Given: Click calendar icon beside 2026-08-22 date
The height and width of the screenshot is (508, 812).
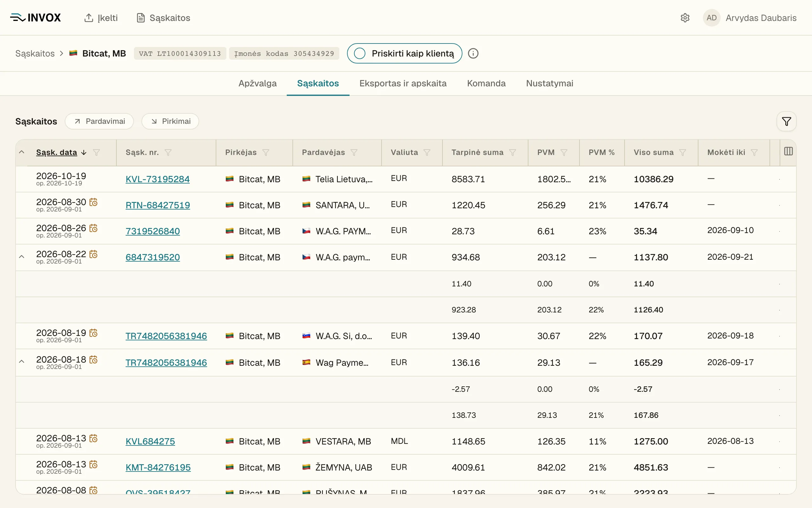Looking at the screenshot, I should [93, 254].
